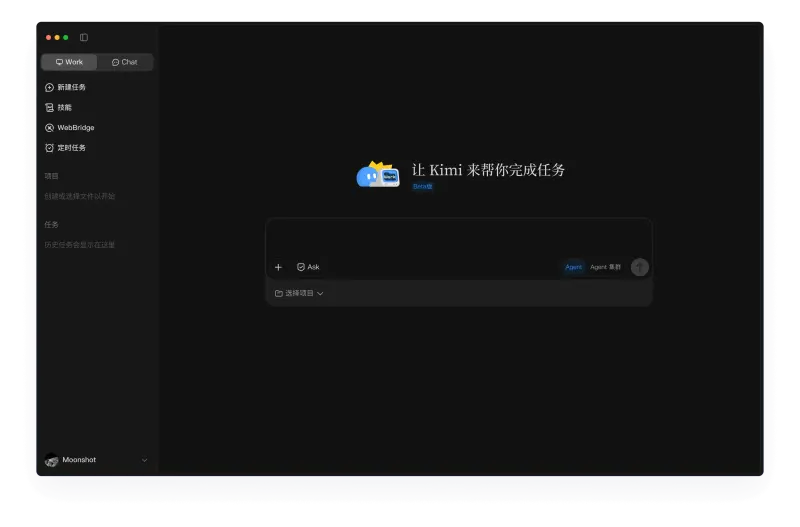Click the plus attach button
The height and width of the screenshot is (527, 800).
278,267
